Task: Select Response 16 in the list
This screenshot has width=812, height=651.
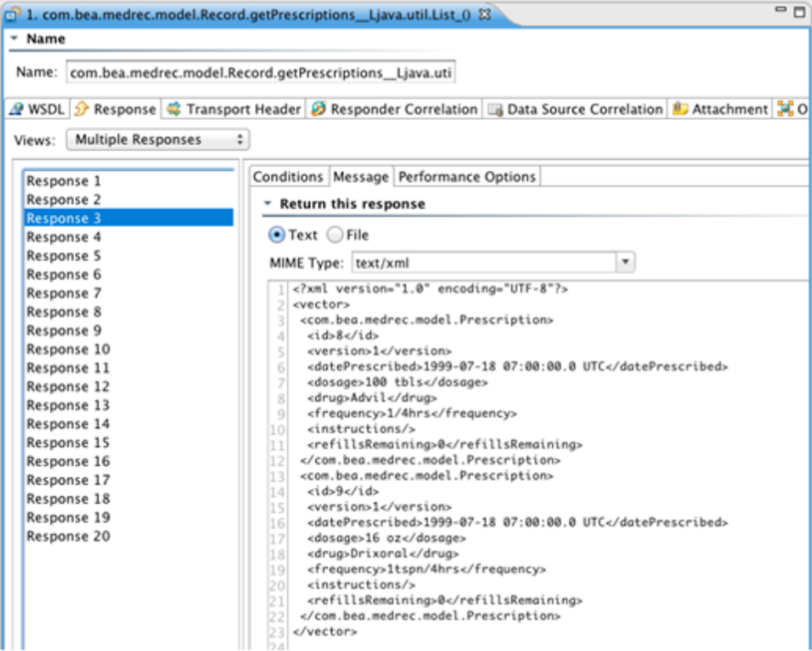Action: pyautogui.click(x=129, y=461)
